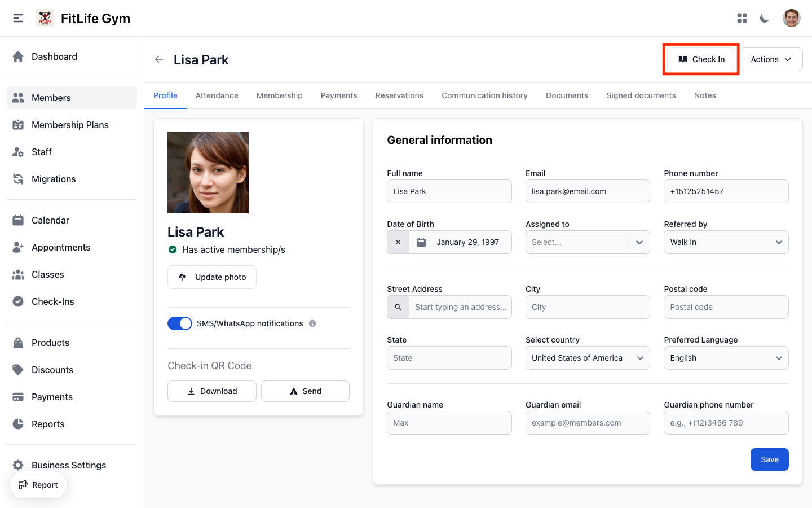Toggle dark mode with the moon icon

pyautogui.click(x=764, y=18)
